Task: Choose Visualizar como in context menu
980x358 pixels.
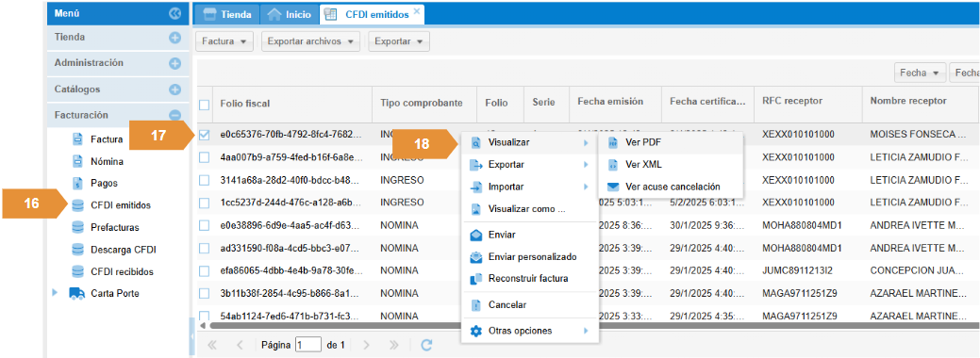Action: (530, 209)
